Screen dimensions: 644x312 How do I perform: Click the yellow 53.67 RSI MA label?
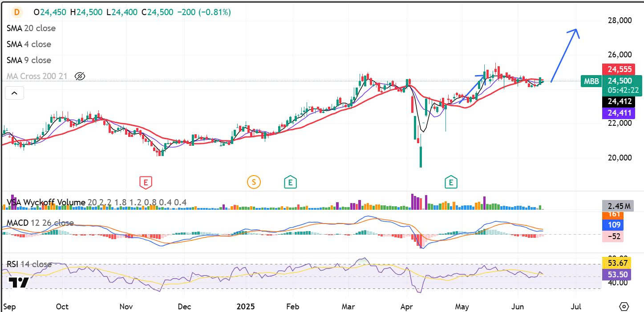[616, 264]
